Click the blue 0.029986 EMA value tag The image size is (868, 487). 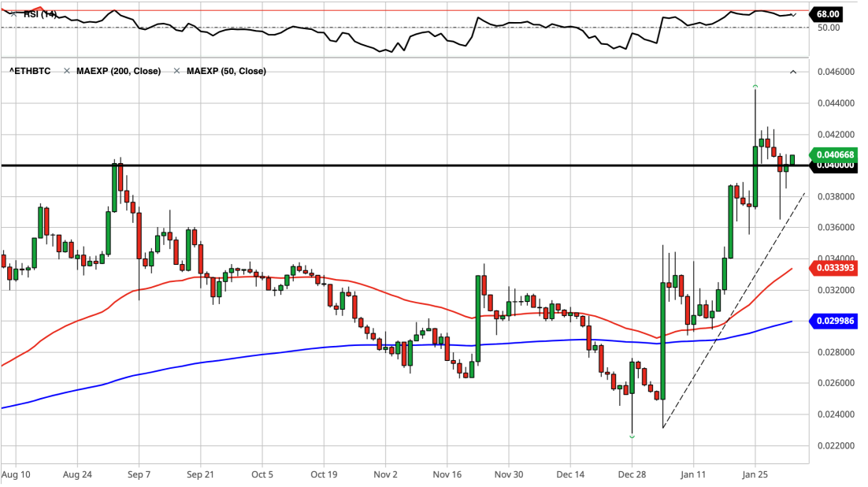point(833,321)
